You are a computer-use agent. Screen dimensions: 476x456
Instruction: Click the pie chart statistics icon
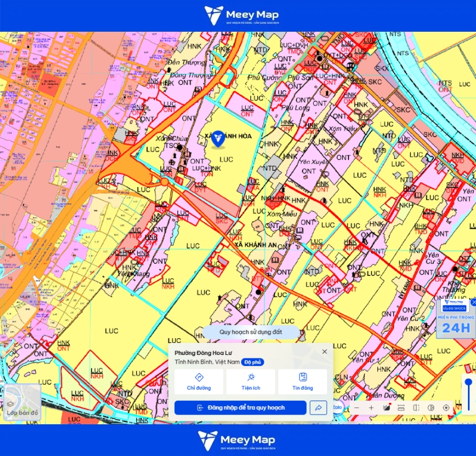click(431, 408)
